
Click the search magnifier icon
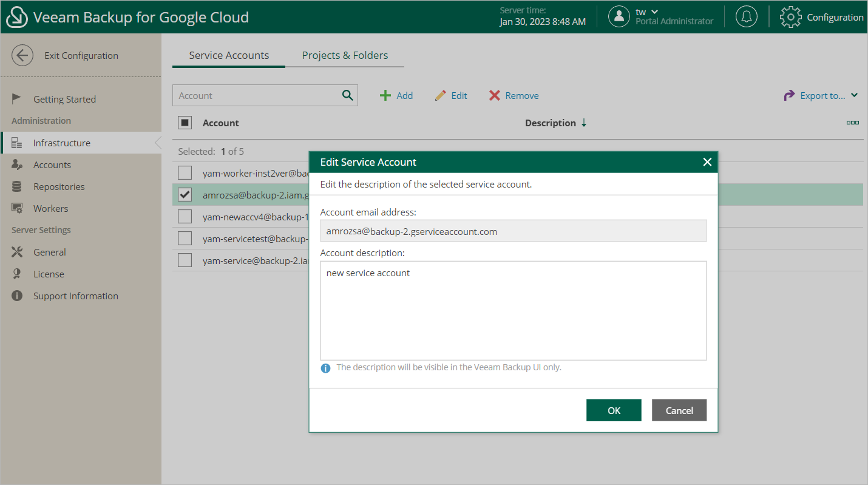[x=347, y=95]
